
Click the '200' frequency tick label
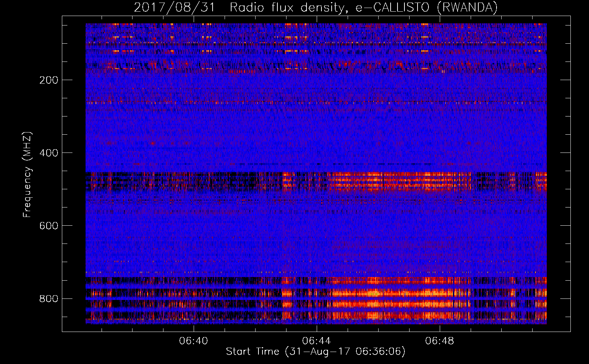coord(49,80)
